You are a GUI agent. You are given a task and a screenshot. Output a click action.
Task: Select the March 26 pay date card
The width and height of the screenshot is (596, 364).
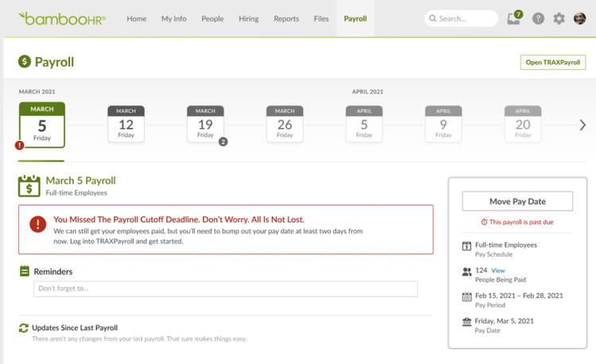pos(284,124)
